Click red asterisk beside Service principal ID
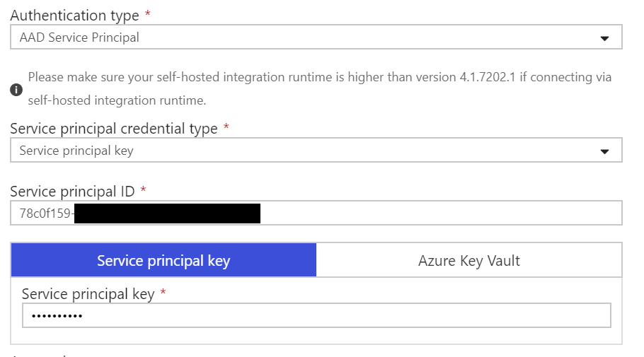The image size is (644, 357). pyautogui.click(x=144, y=189)
